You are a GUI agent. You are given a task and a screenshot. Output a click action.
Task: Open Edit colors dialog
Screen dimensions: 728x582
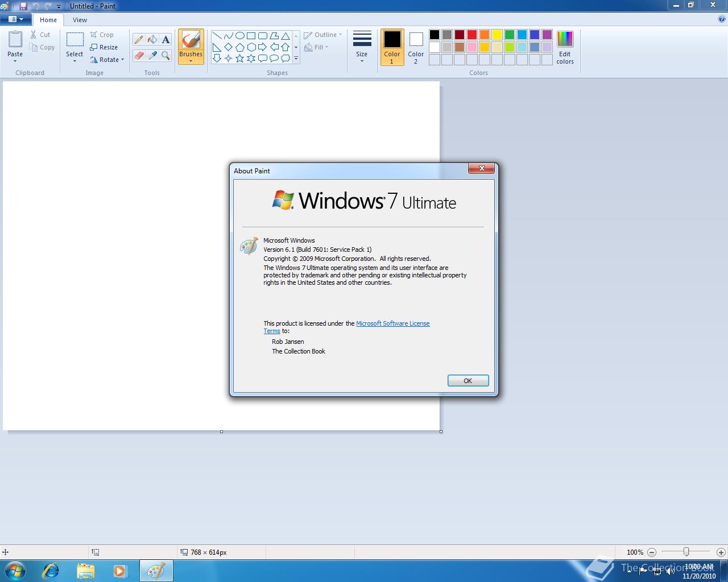[565, 47]
